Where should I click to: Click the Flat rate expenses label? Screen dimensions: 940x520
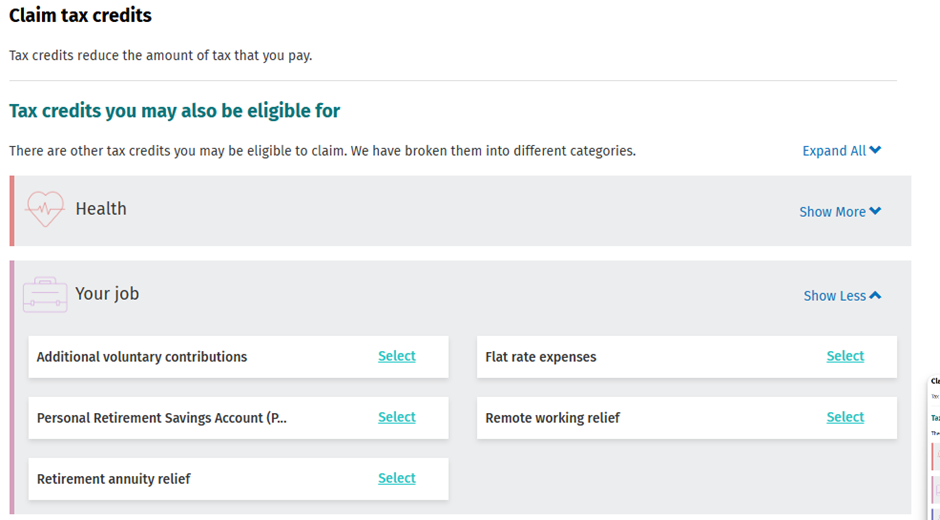541,357
